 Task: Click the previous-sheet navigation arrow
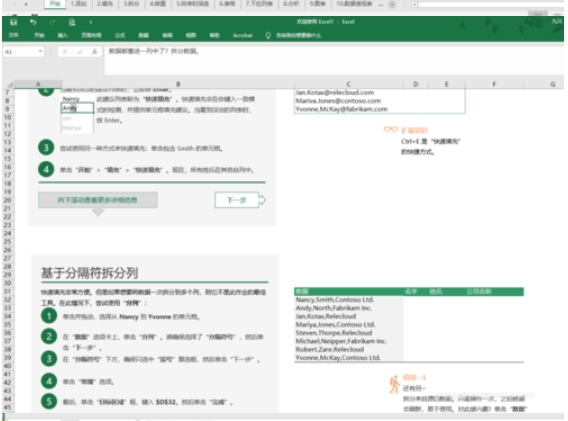14,4
